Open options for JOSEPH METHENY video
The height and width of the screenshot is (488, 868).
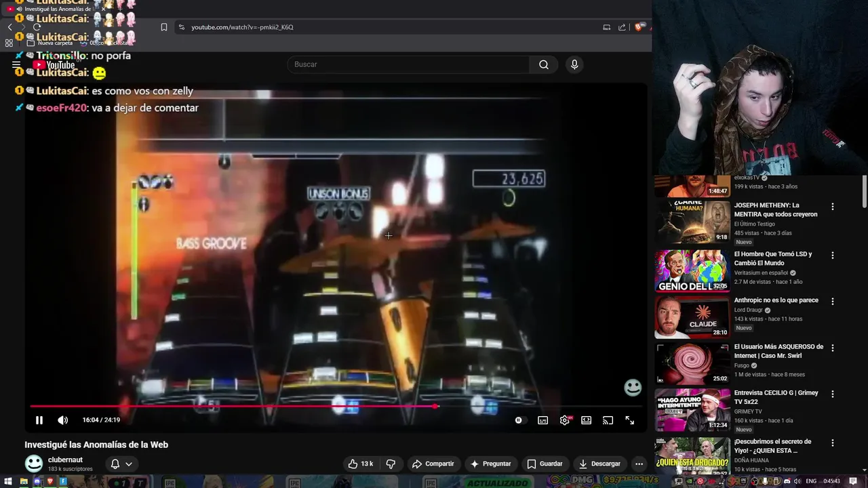[x=833, y=207]
